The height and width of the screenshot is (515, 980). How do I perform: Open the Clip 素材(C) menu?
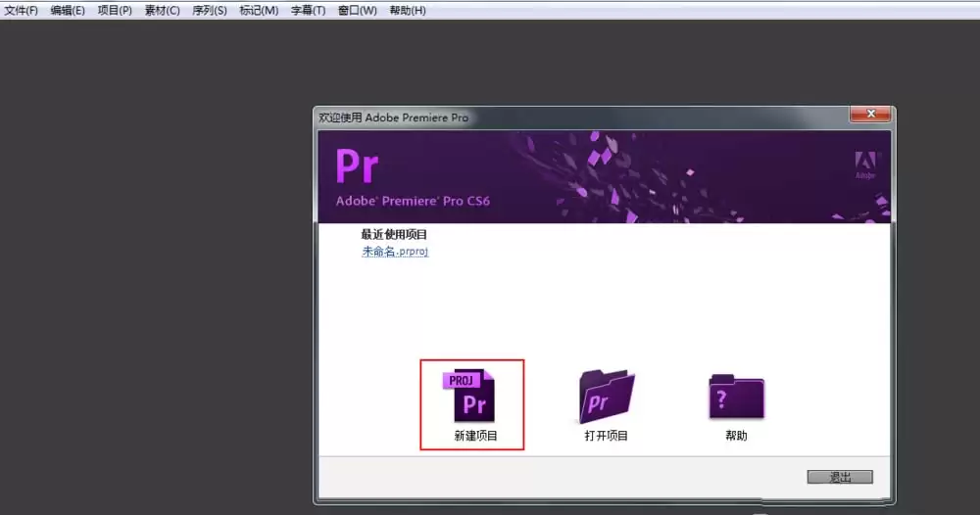[x=162, y=10]
